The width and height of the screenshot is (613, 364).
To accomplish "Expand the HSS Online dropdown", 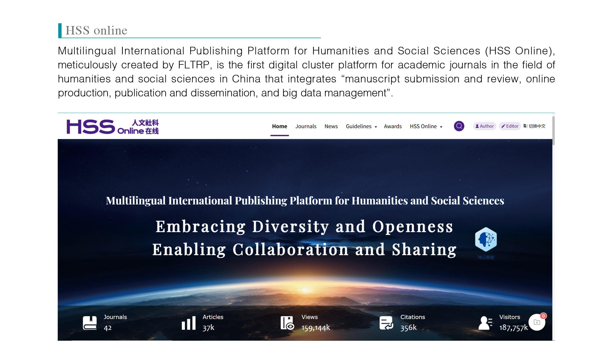I will click(x=426, y=126).
